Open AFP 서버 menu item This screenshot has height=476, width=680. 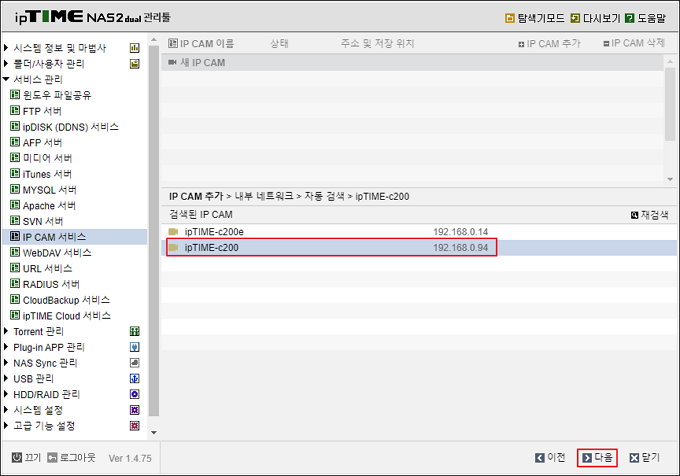[42, 143]
